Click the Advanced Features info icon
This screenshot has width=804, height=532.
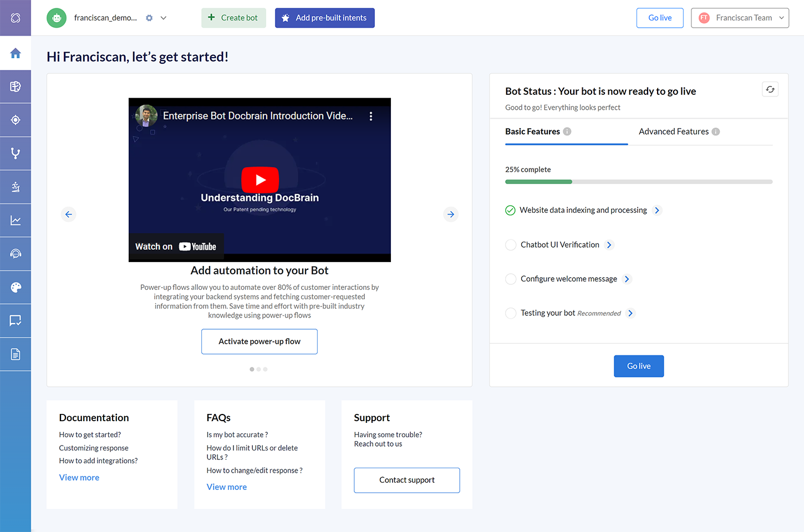point(716,131)
